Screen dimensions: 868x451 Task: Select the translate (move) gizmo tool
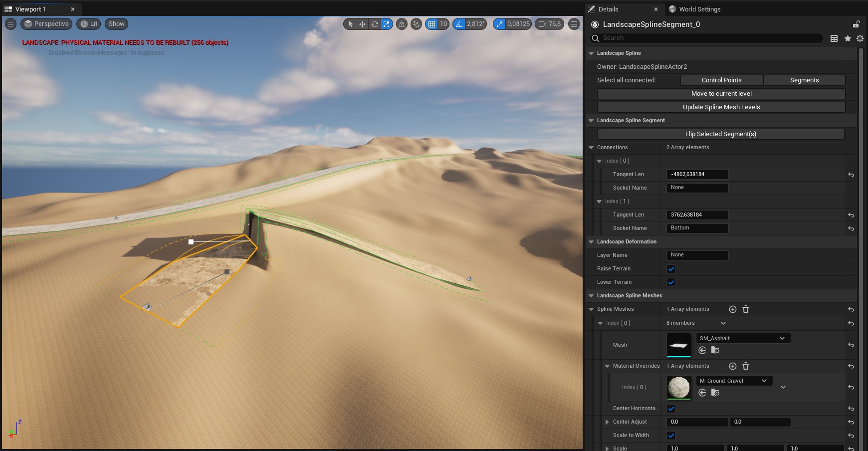(x=362, y=24)
